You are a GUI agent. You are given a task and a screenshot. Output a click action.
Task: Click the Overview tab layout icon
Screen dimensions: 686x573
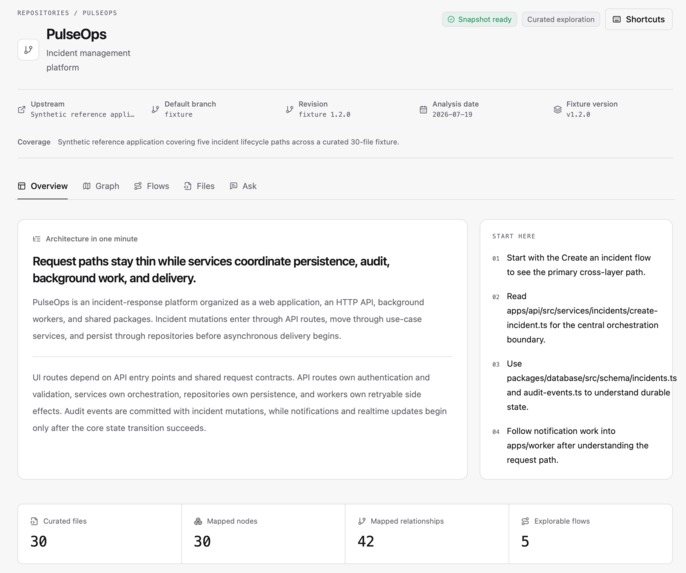pos(21,186)
